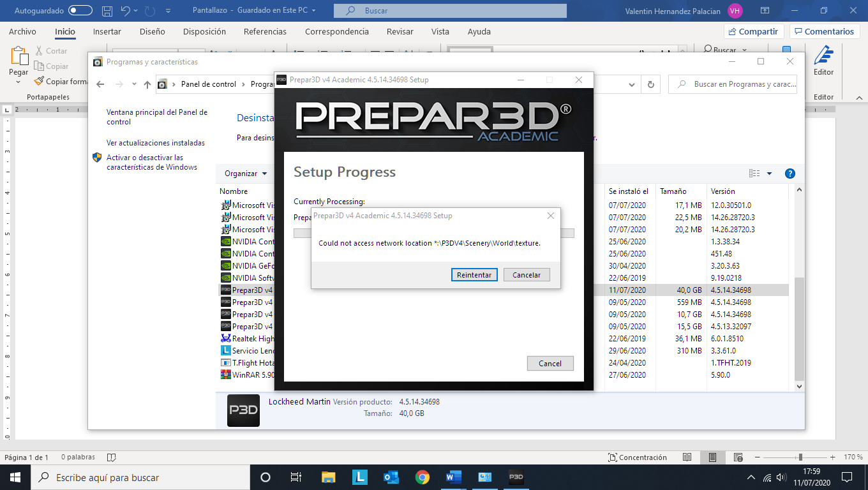Open Activar o desactivar las características de Windows
Viewport: 868px width, 490px height.
point(152,162)
